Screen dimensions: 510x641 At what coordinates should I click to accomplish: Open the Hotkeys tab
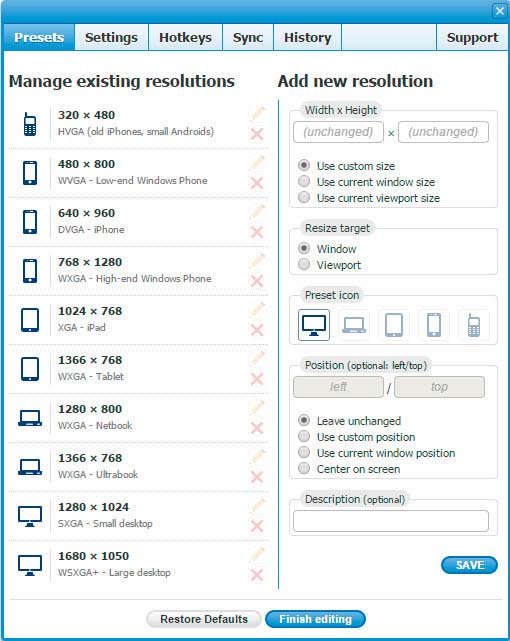[185, 37]
